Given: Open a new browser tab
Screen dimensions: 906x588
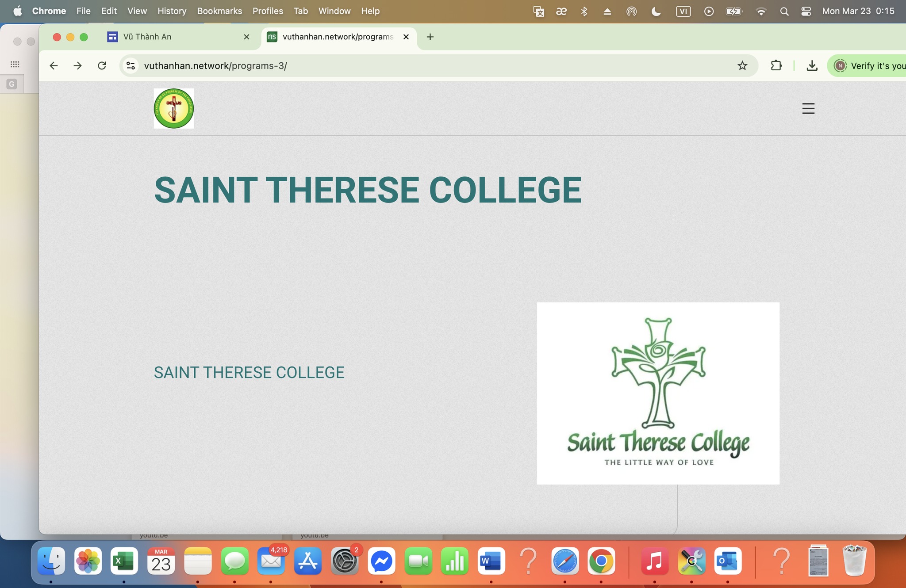Looking at the screenshot, I should coord(430,37).
